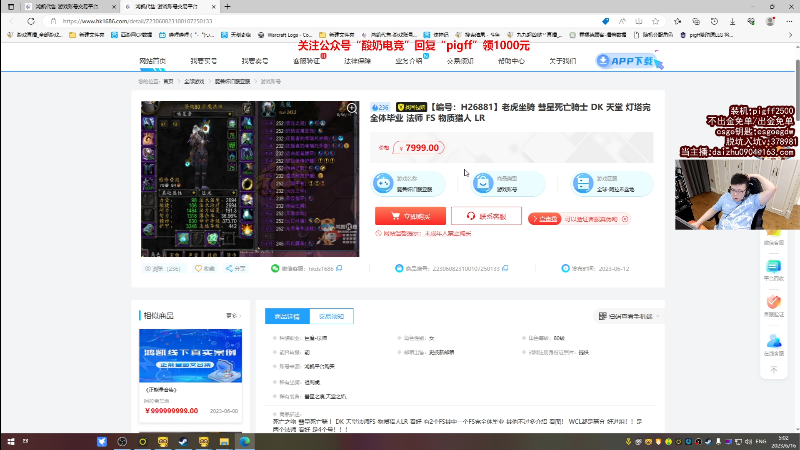The image size is (800, 450).
Task: Open 关于我们 in site navigation
Action: point(562,61)
